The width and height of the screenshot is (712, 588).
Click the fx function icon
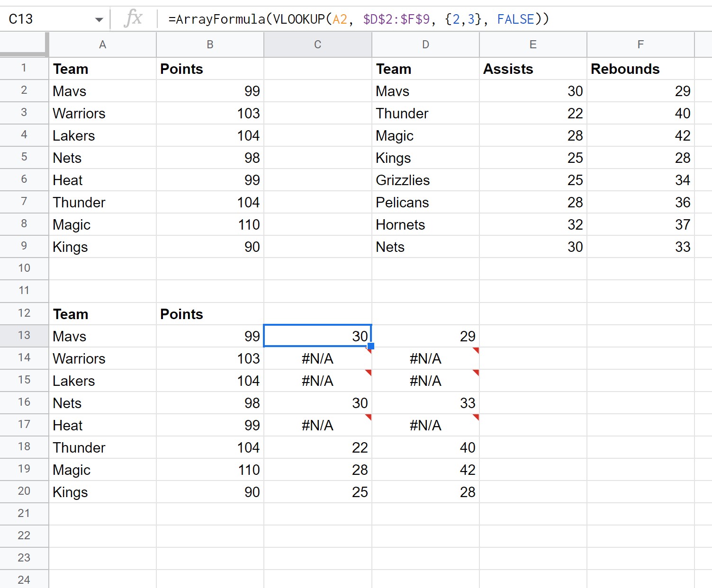[x=133, y=19]
